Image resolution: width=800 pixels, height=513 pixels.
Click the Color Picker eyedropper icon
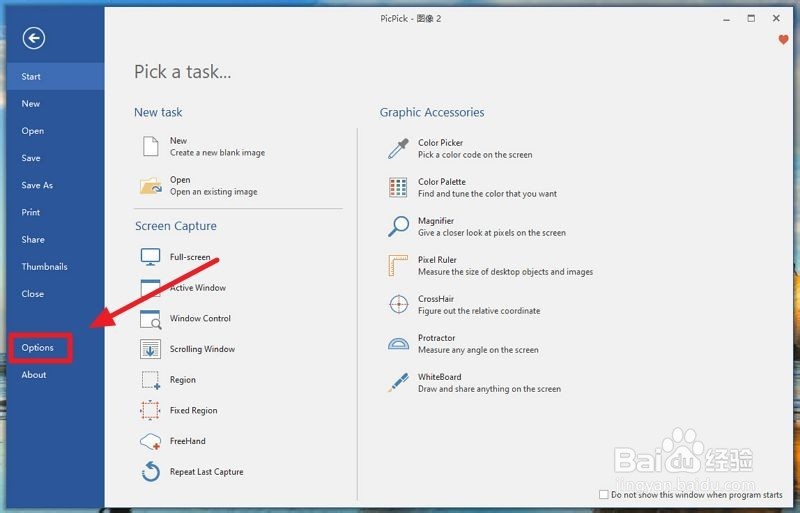click(x=398, y=149)
